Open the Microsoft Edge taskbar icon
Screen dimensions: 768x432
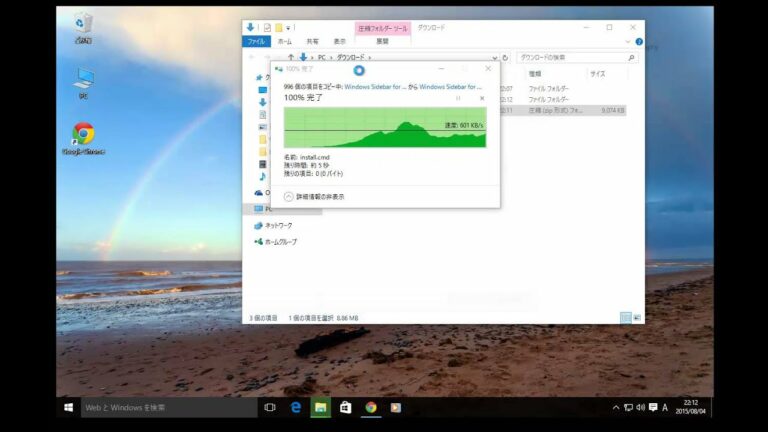point(296,408)
